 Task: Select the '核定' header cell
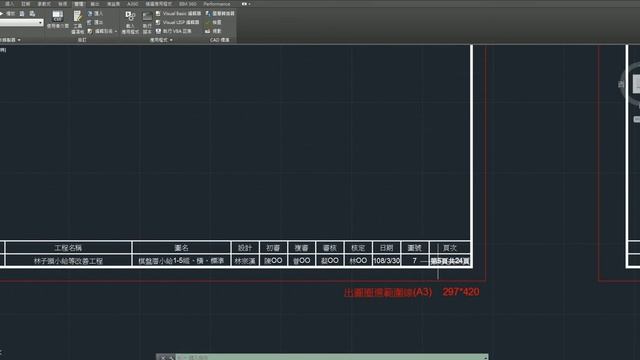[x=358, y=248]
